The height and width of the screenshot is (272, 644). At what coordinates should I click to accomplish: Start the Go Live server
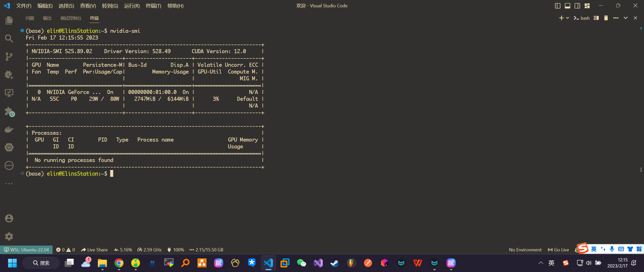pos(558,250)
